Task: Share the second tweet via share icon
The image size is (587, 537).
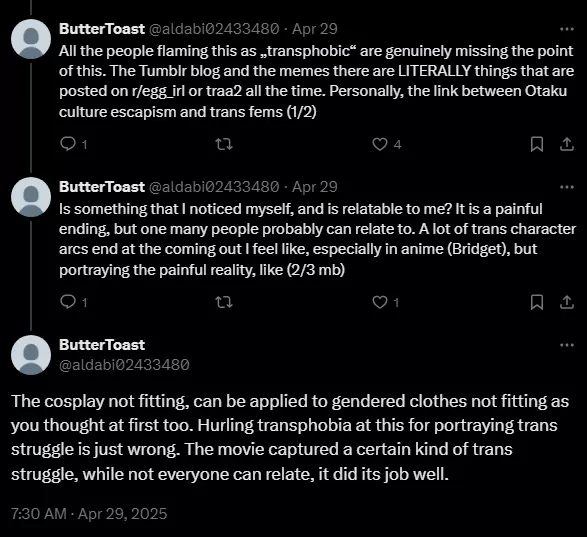Action: pos(567,302)
